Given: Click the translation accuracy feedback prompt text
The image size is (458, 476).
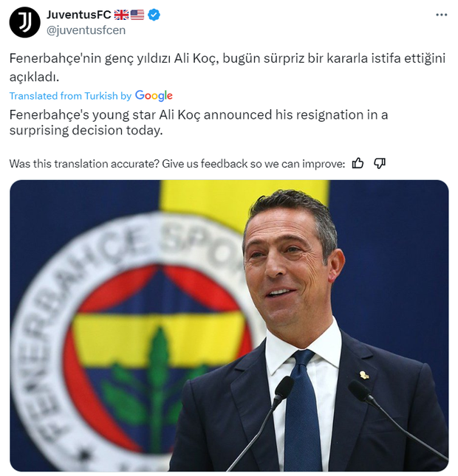Looking at the screenshot, I should click(177, 164).
